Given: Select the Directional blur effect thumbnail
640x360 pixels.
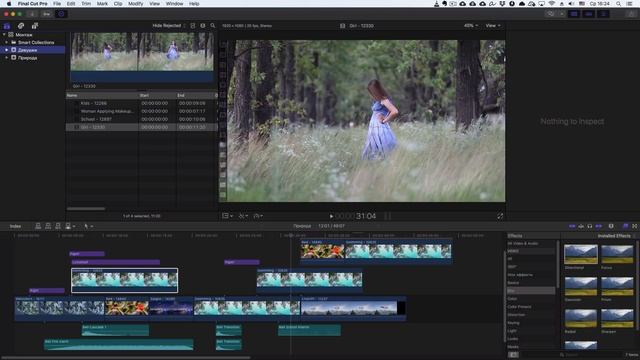Looking at the screenshot, I should [581, 254].
